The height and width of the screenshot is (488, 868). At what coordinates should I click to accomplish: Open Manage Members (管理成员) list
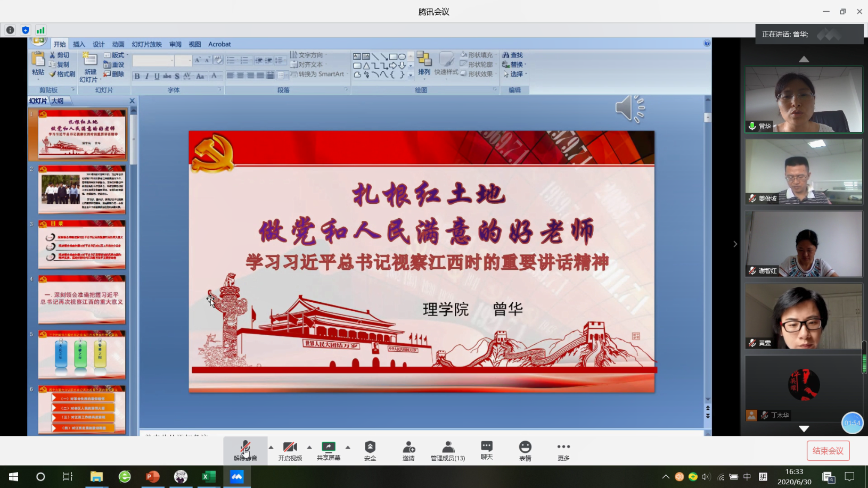point(448,450)
